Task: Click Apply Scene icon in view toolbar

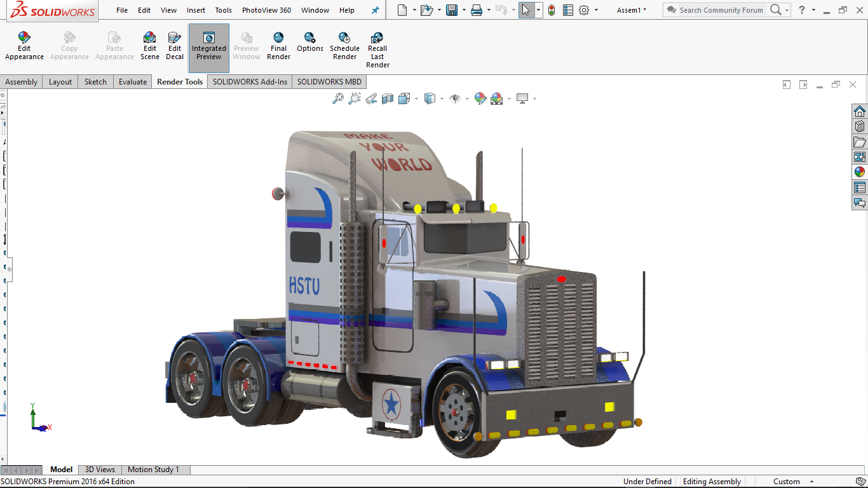Action: coord(497,98)
